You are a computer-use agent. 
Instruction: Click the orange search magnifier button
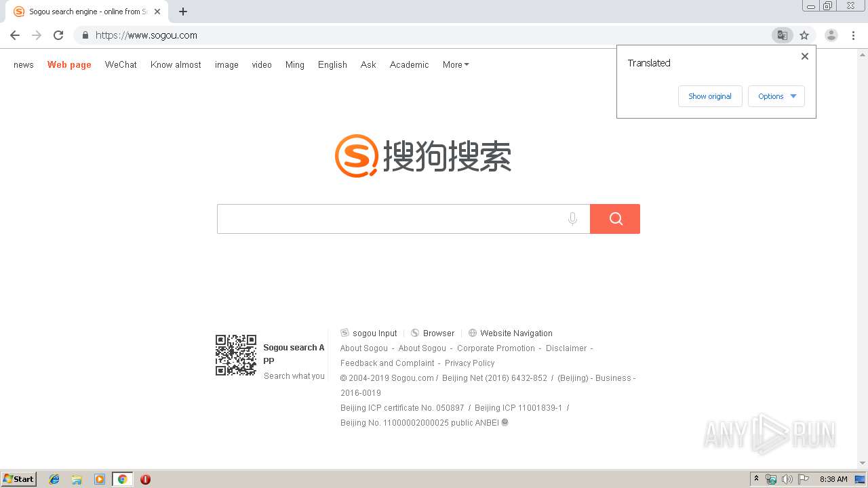[615, 219]
